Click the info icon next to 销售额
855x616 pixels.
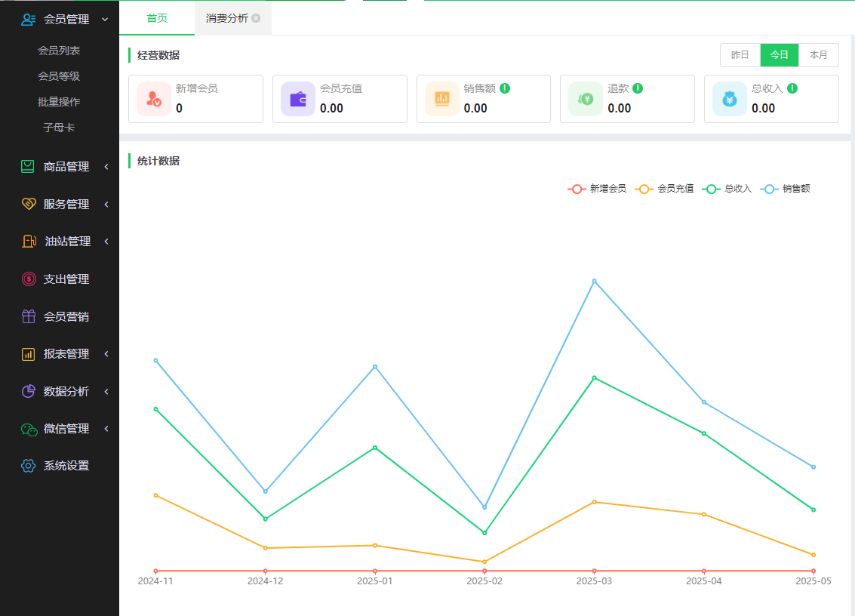(505, 88)
